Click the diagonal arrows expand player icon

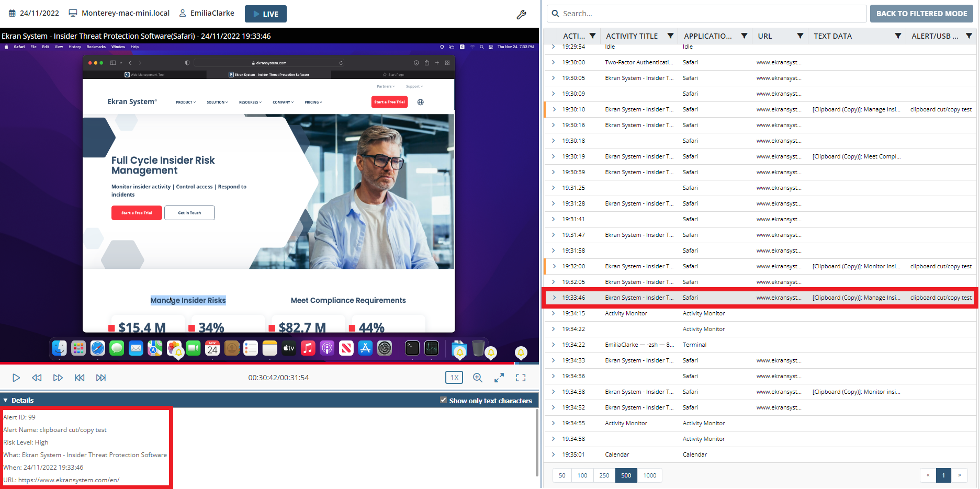pos(499,378)
